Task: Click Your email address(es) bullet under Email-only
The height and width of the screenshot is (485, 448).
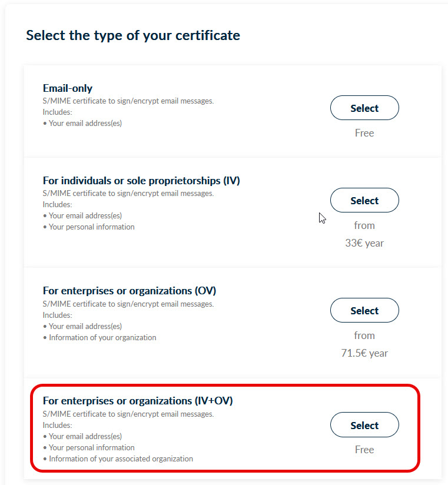Action: pyautogui.click(x=84, y=123)
